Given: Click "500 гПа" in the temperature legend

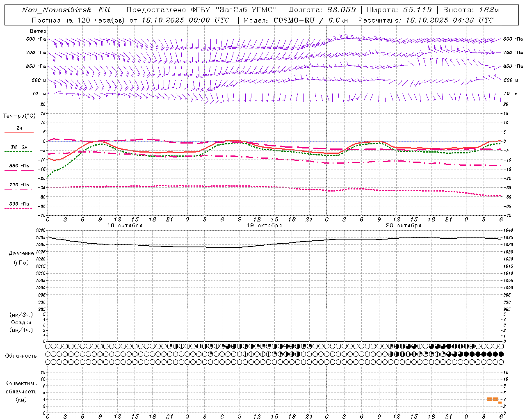Looking at the screenshot, I should (19, 204).
